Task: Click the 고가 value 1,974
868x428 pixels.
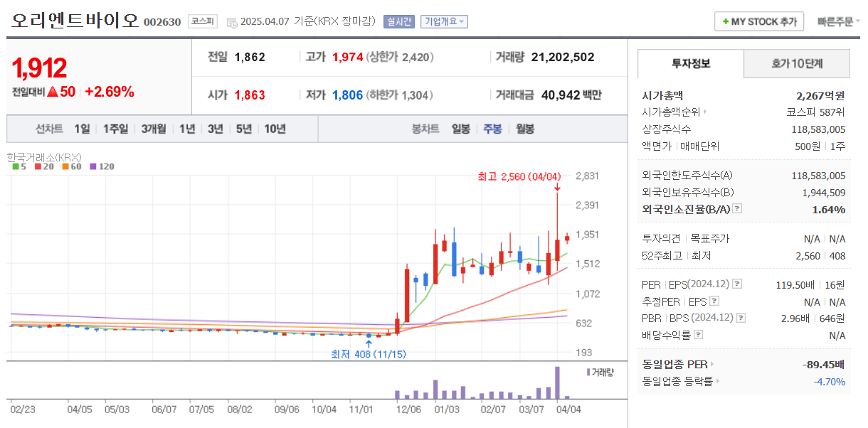Action: click(348, 57)
